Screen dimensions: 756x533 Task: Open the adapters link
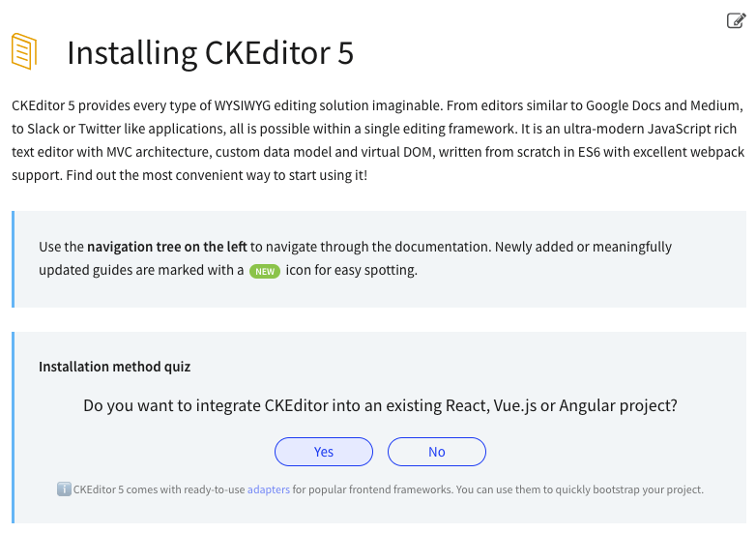[x=269, y=489]
